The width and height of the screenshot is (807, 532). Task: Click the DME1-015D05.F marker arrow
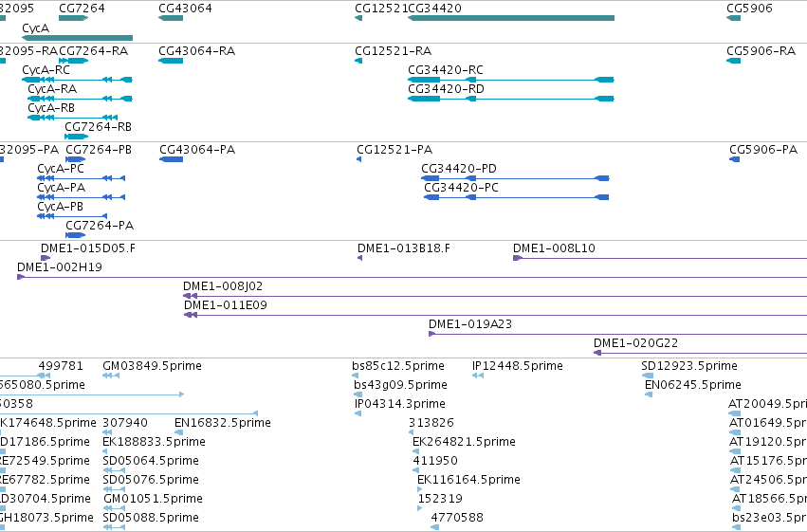[46, 258]
